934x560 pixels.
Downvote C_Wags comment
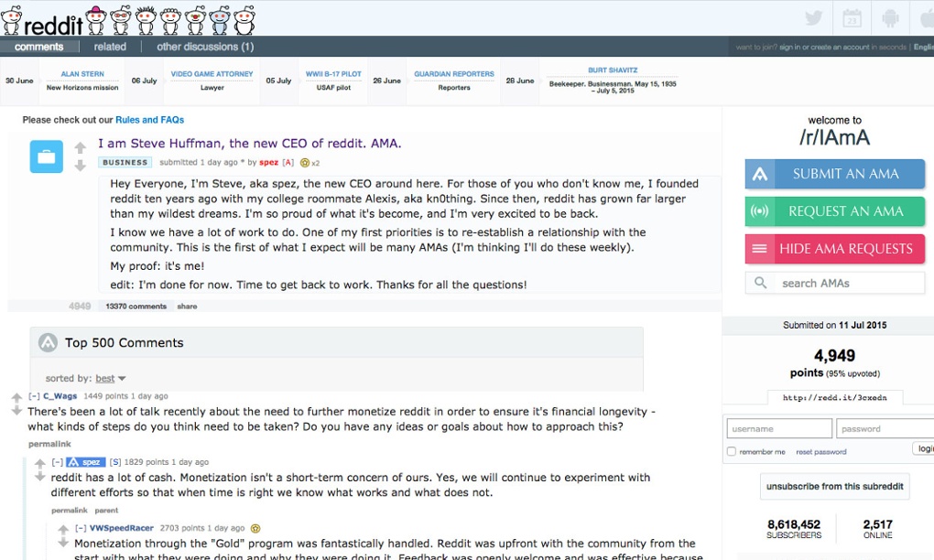[16, 411]
